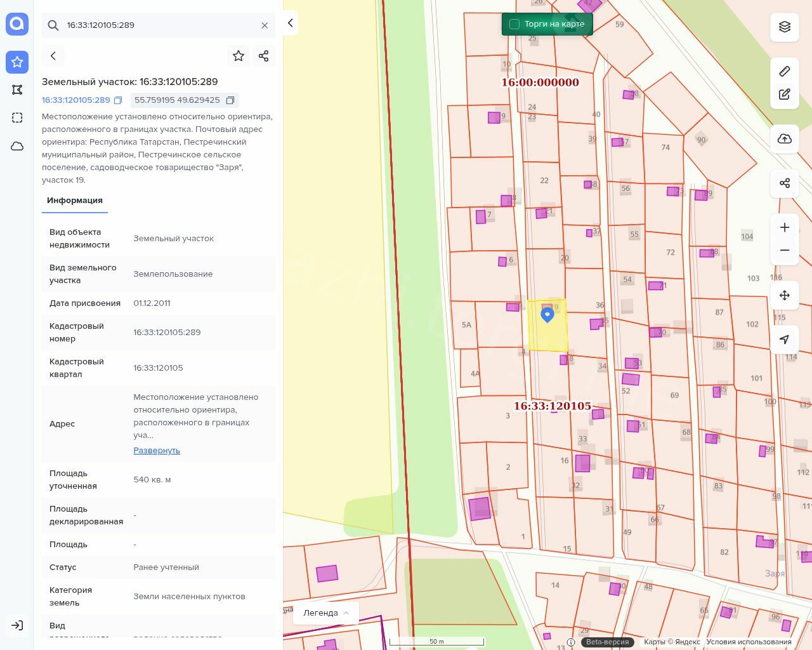Switch to the Информация tab
Viewport: 812px width, 650px height.
click(75, 201)
